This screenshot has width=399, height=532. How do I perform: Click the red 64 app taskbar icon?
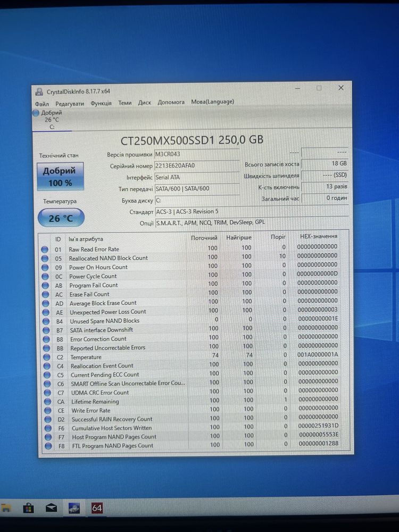point(97,508)
